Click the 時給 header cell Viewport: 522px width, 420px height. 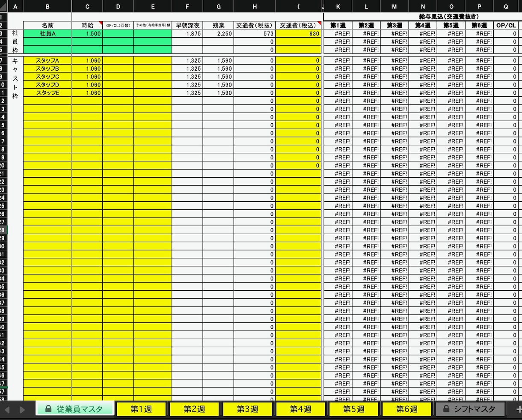coord(87,25)
